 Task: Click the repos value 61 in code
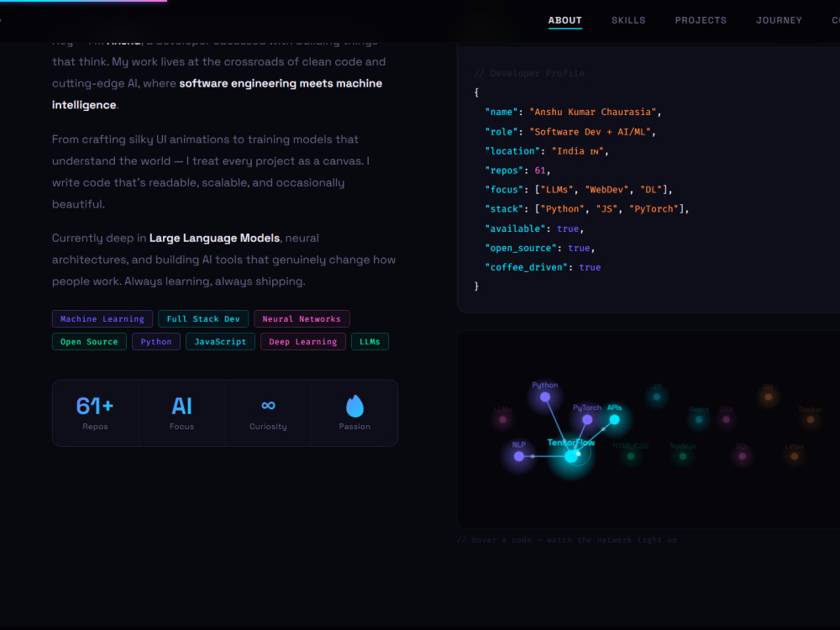pos(540,171)
